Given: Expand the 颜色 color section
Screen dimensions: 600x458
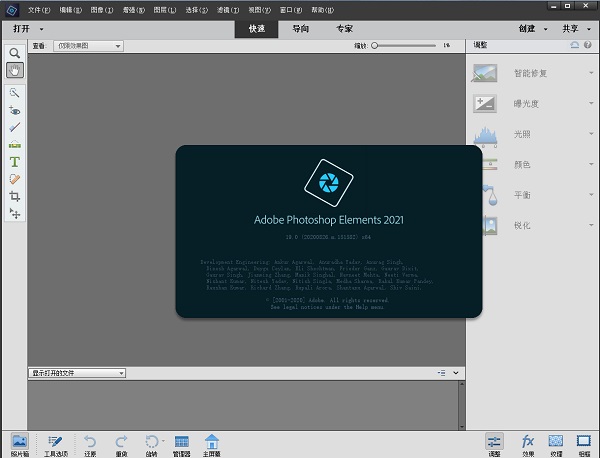Looking at the screenshot, I should (x=591, y=164).
